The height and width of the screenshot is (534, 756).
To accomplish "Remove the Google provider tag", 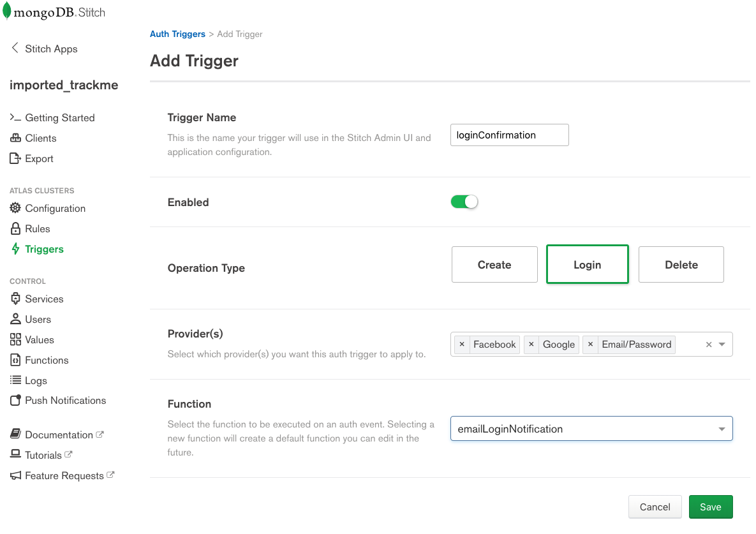I will click(531, 344).
